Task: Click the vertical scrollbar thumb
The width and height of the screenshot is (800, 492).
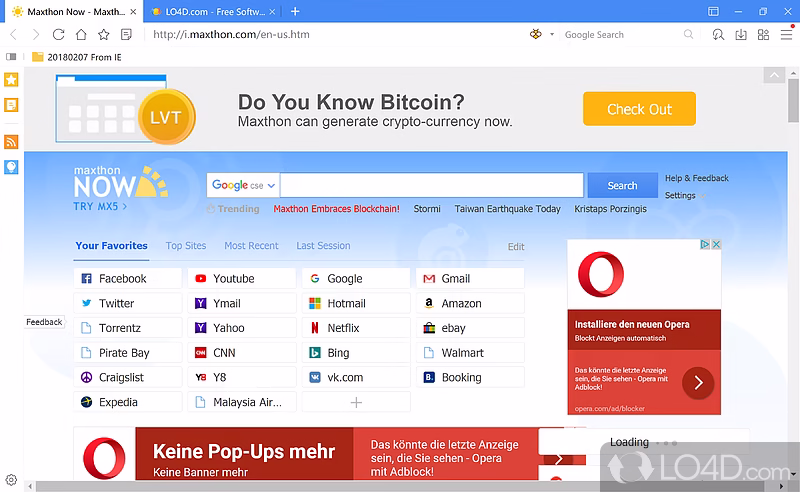Action: click(793, 100)
